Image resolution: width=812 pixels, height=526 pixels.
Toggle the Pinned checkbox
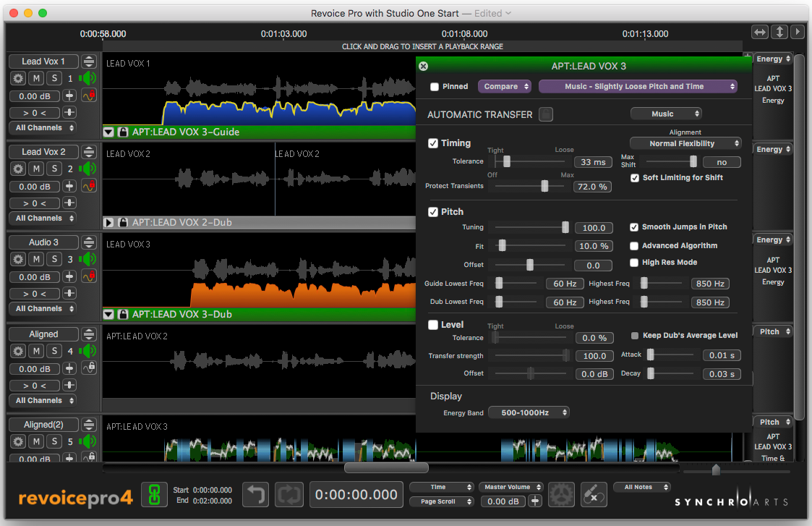pos(435,87)
